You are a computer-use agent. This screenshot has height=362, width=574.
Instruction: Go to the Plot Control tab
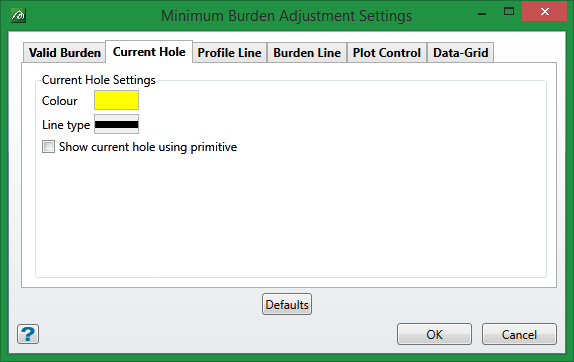387,53
